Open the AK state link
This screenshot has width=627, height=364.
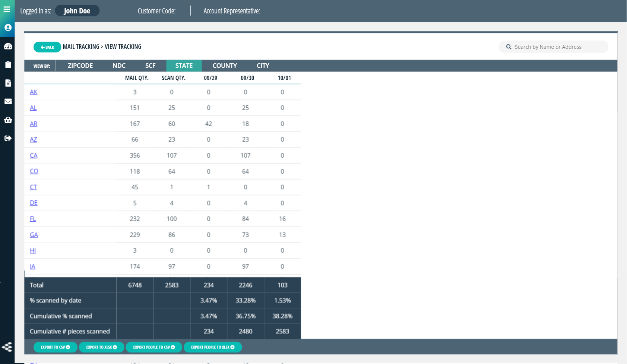tap(34, 92)
